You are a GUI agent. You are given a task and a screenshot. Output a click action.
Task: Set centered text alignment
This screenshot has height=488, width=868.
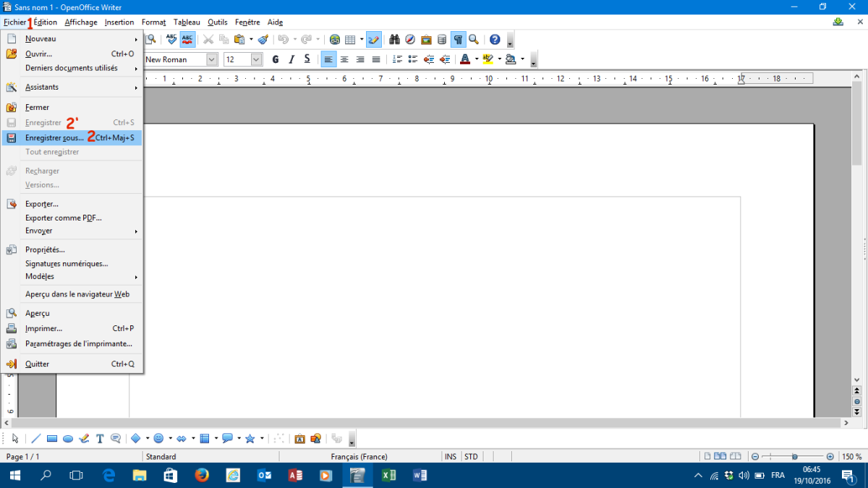click(x=344, y=59)
